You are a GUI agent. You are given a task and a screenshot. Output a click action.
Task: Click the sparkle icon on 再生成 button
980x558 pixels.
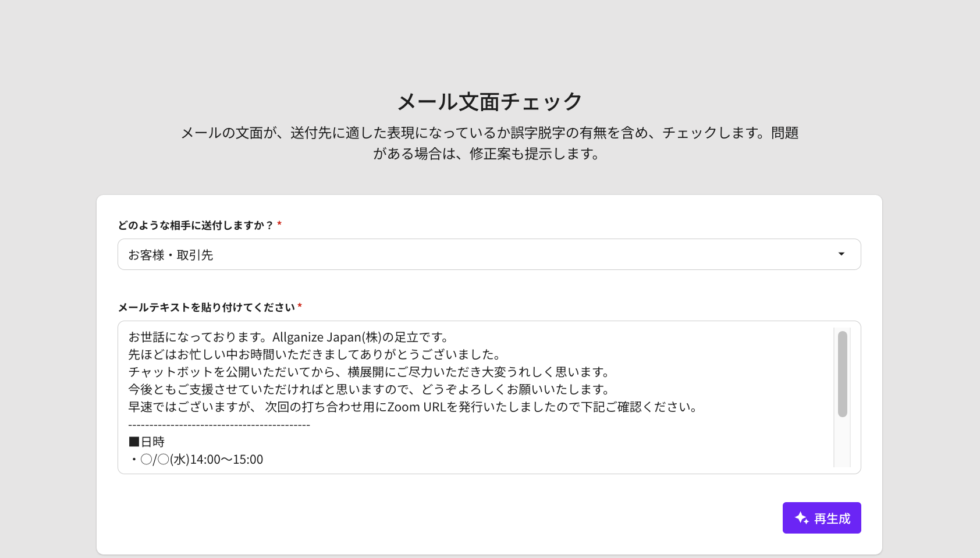pos(801,518)
